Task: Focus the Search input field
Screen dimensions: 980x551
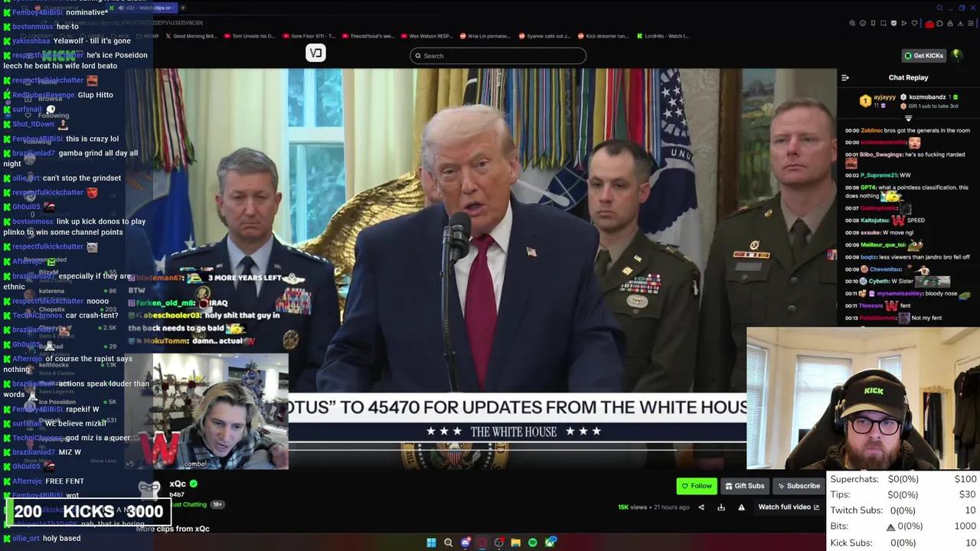Action: click(498, 56)
